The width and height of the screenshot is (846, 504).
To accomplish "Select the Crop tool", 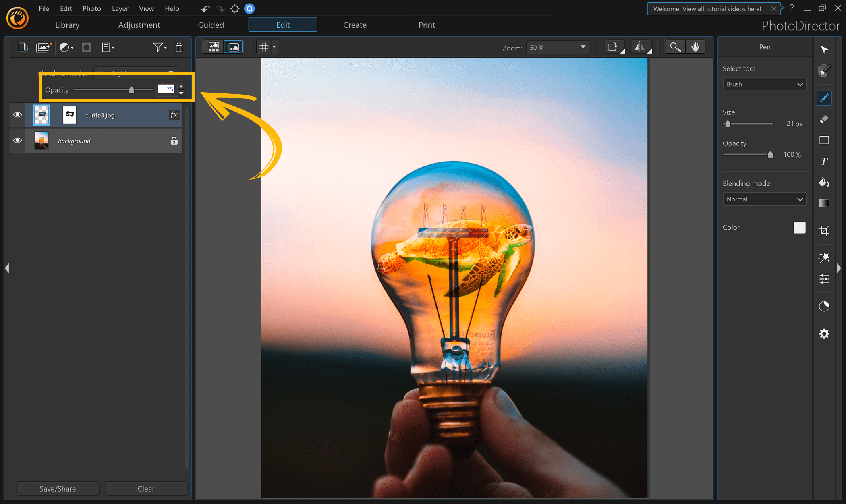I will click(824, 231).
